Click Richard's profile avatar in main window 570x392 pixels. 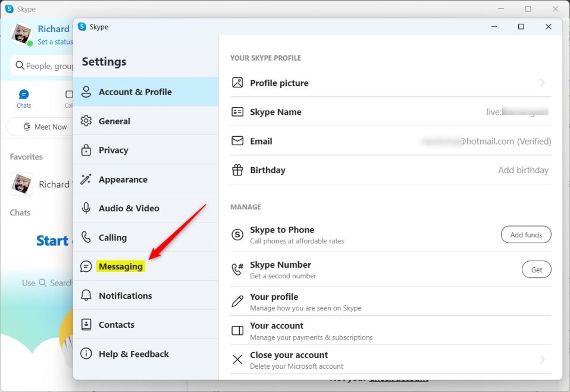click(x=22, y=34)
